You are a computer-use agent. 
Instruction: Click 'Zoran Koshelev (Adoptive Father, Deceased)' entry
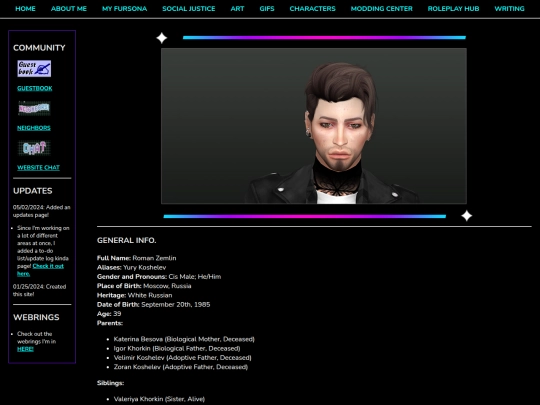click(180, 367)
